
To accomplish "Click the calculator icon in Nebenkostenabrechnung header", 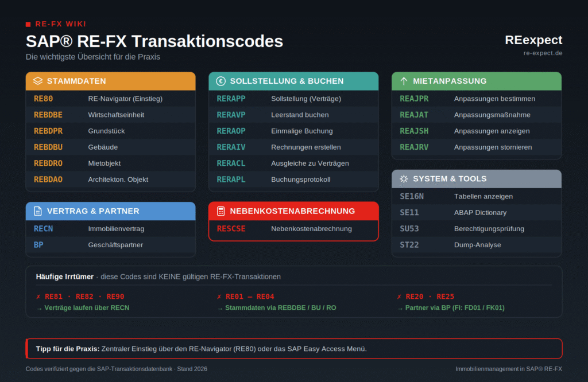I will 221,211.
